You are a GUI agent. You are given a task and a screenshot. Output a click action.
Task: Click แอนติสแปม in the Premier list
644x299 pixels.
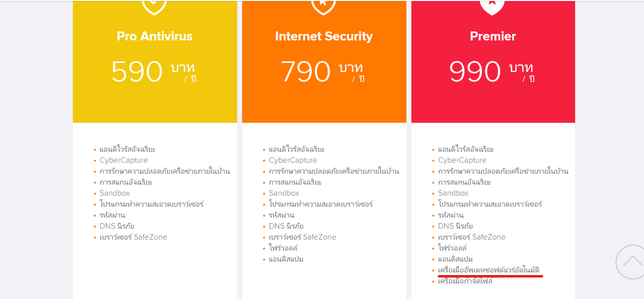(x=455, y=259)
